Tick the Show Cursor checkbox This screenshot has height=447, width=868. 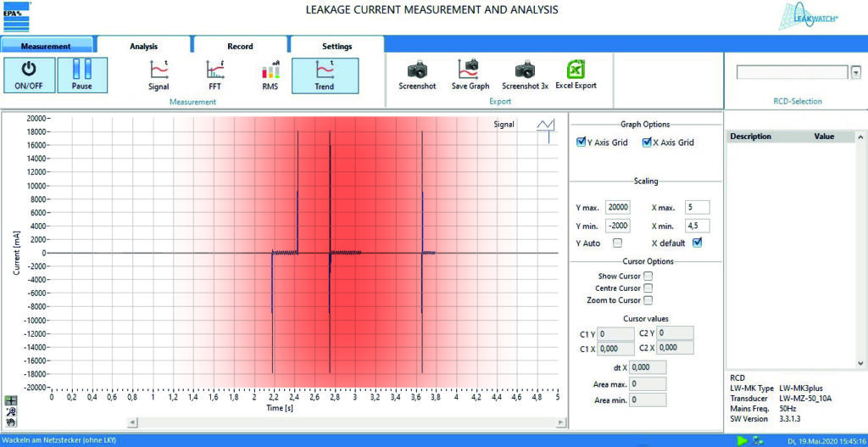coord(648,276)
